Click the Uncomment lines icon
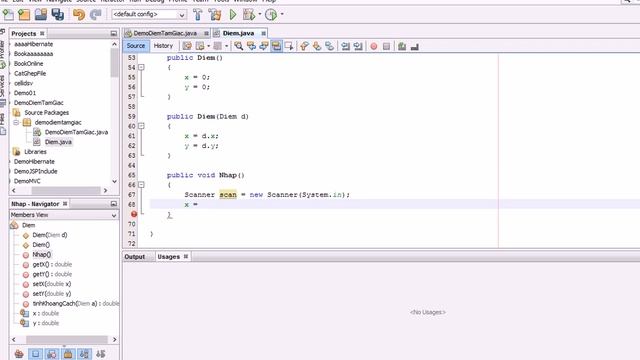The width and height of the screenshot is (640, 360). pos(415,46)
